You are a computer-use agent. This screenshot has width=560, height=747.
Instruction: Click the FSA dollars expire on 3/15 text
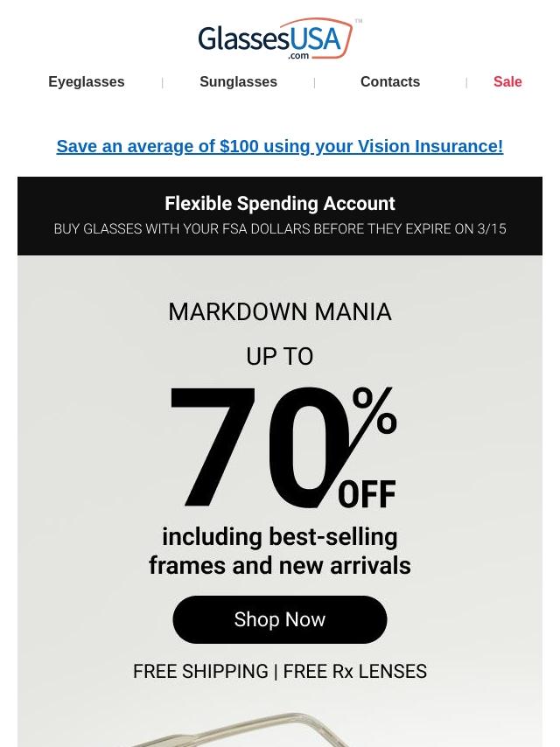click(280, 229)
